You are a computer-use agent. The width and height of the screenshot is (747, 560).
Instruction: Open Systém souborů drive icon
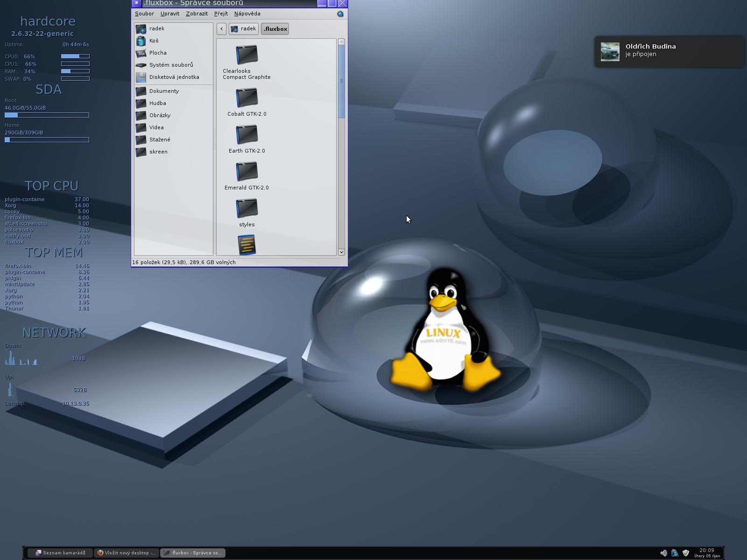141,65
